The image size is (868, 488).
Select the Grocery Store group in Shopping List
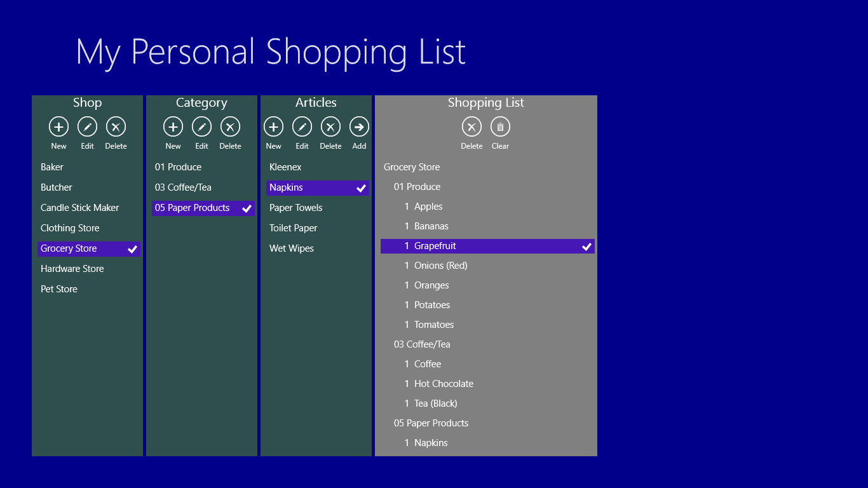(412, 167)
